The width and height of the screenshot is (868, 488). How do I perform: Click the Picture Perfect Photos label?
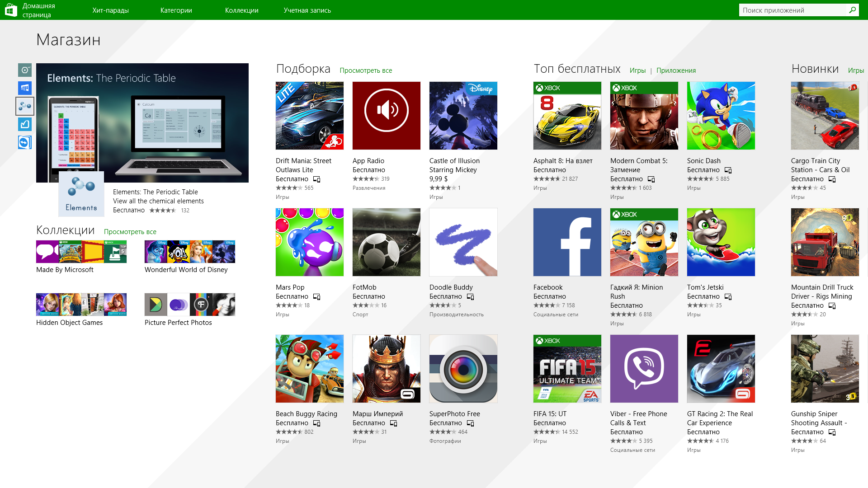178,323
